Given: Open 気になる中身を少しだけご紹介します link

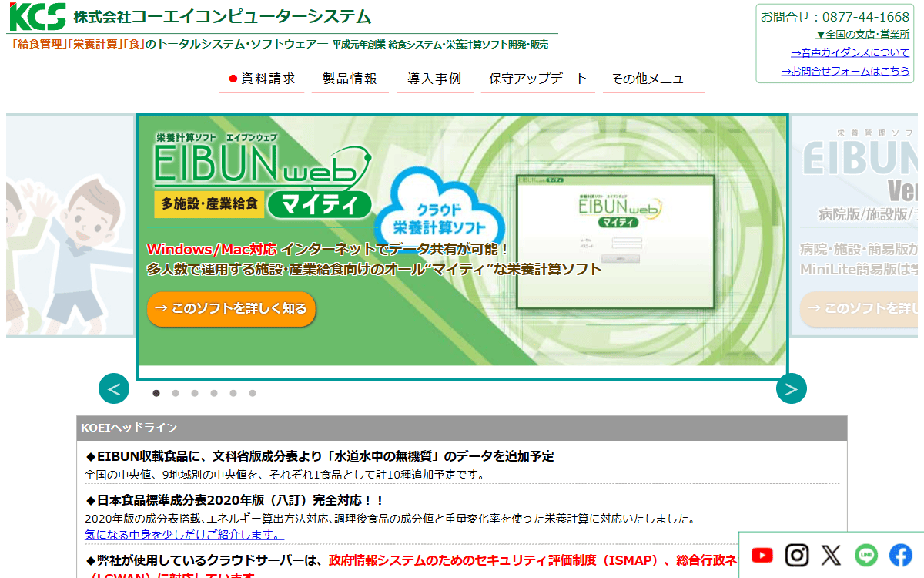Looking at the screenshot, I should coord(185,534).
